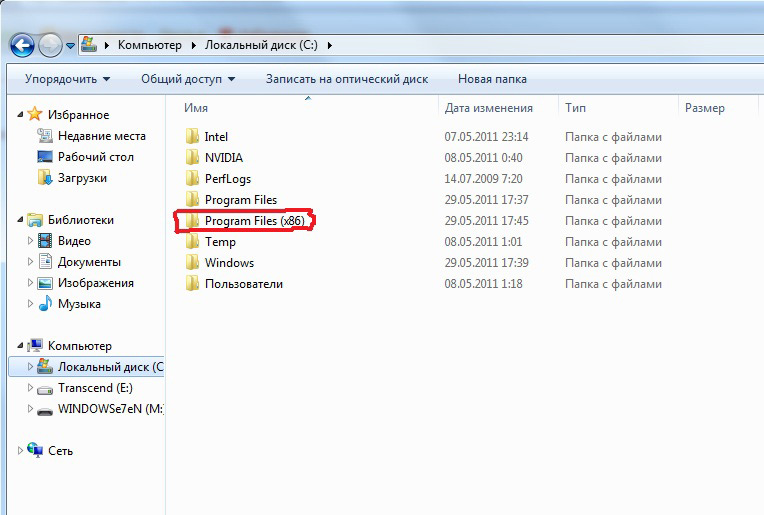
Task: Expand Локальный диск (C:) tree arrow
Action: [30, 366]
